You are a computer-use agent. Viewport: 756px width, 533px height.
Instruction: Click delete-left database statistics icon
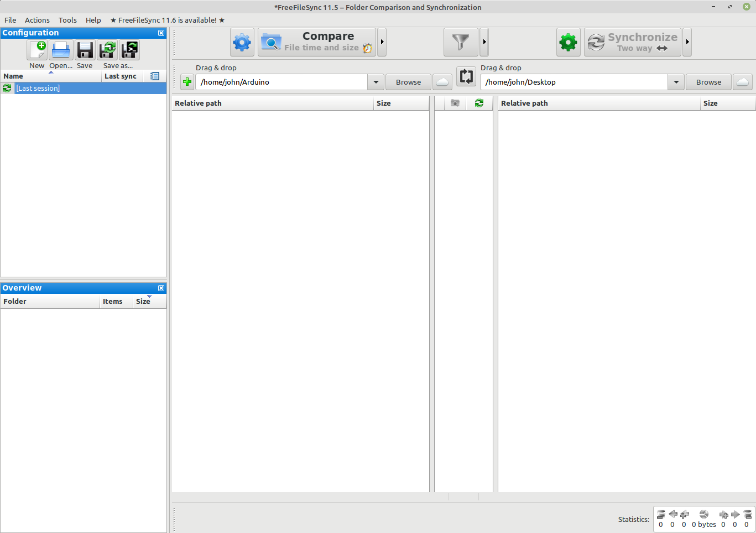(661, 514)
